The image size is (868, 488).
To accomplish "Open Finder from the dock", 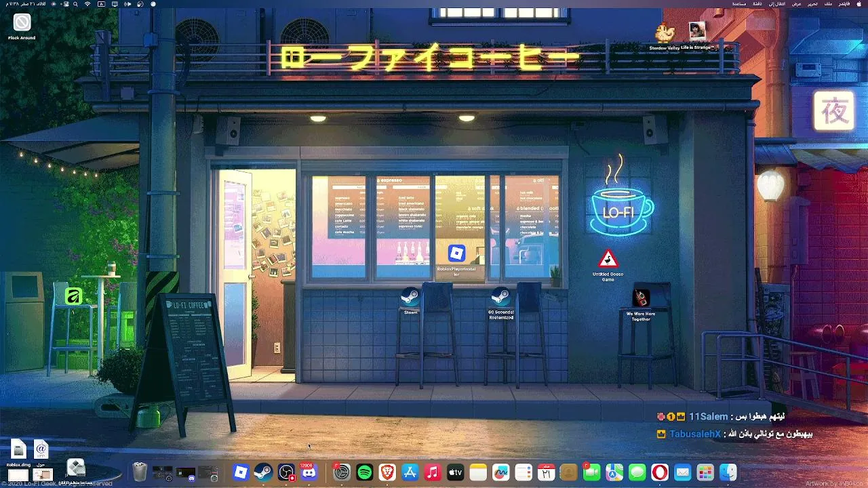I will coord(728,472).
